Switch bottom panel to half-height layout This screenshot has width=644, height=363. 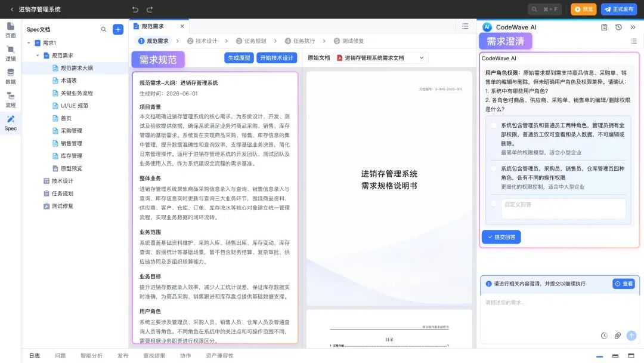615,356
